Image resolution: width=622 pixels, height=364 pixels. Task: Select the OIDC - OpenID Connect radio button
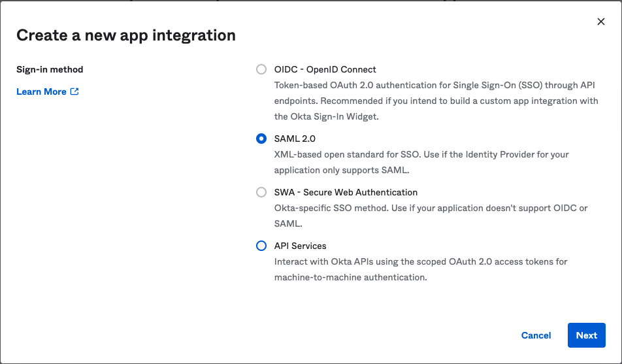(261, 69)
